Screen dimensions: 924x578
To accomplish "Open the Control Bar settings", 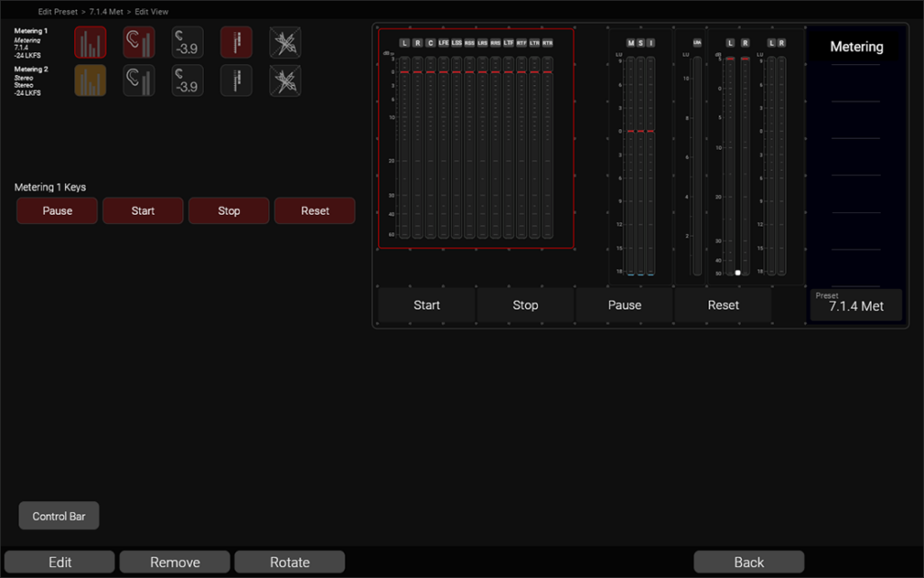I will pos(59,517).
